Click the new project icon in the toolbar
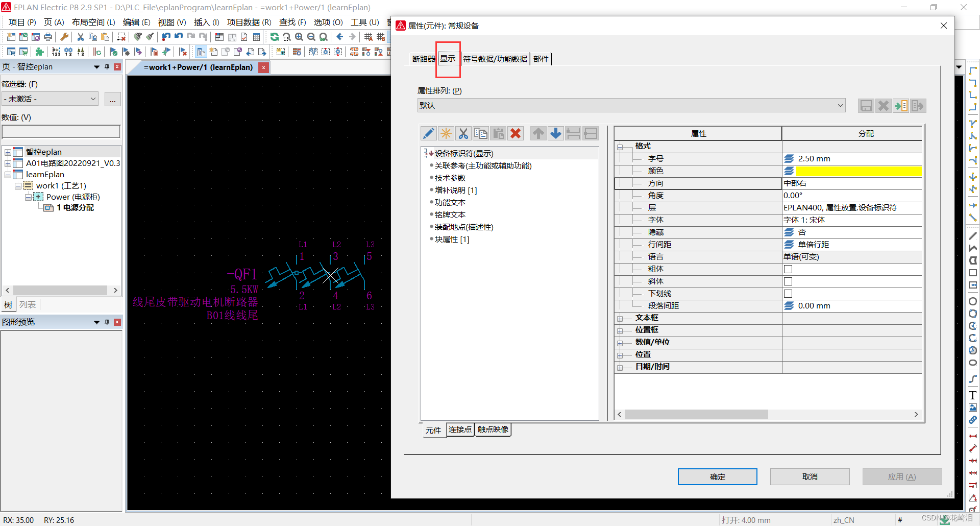Screen dimensions: 980x526 pyautogui.click(x=11, y=37)
